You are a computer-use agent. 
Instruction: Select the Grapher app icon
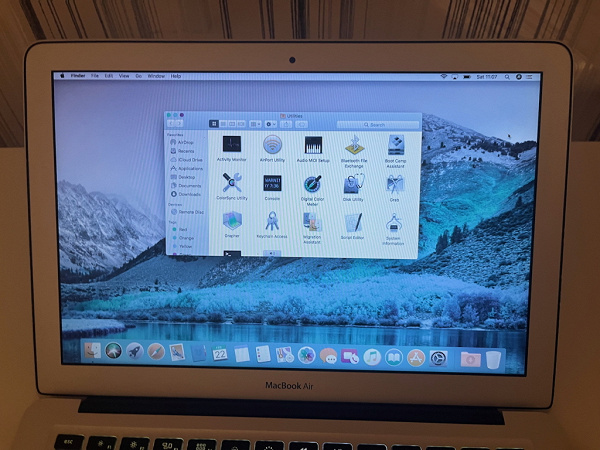tap(232, 221)
